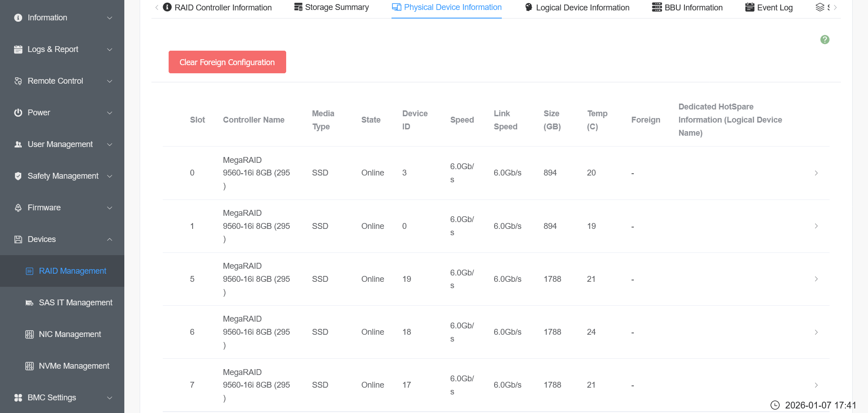Open NVMe Management in sidebar
This screenshot has width=868, height=413.
(x=74, y=366)
